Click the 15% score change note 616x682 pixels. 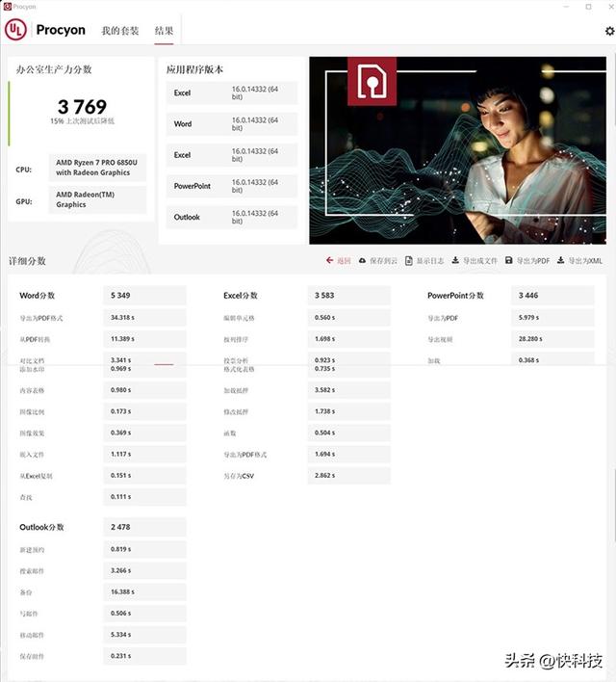(x=82, y=121)
